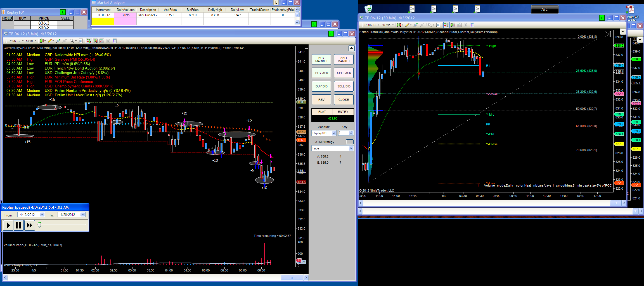This screenshot has height=286, width=644.
Task: Open data series icon in 5 Min chart
Action: (95, 41)
